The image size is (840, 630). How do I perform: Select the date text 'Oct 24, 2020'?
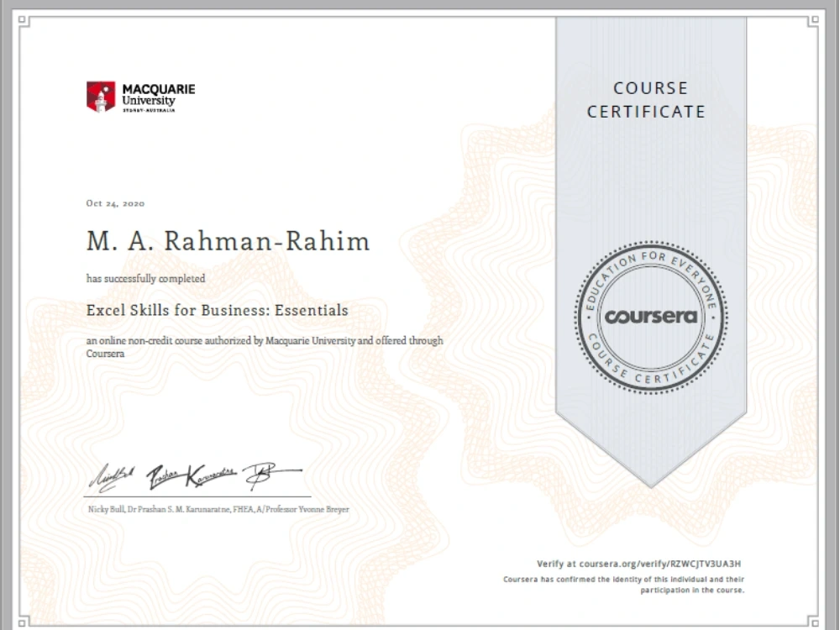[115, 203]
